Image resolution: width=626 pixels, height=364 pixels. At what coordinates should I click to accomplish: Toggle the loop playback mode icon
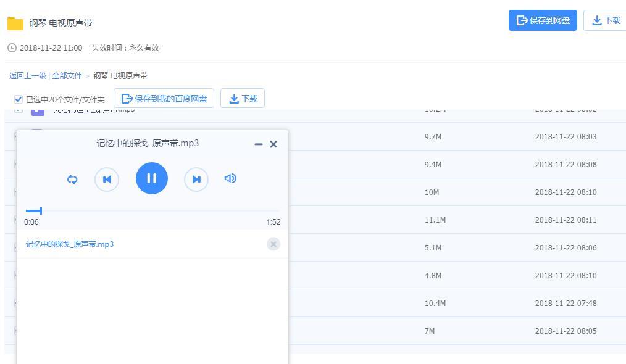click(72, 179)
